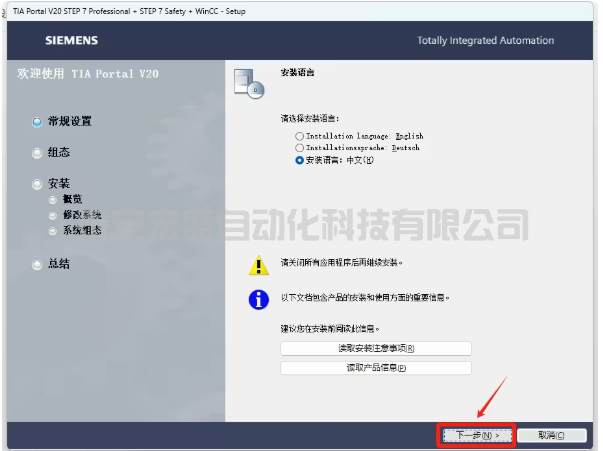
Task: Click 取消 to cancel installation
Action: pyautogui.click(x=551, y=436)
